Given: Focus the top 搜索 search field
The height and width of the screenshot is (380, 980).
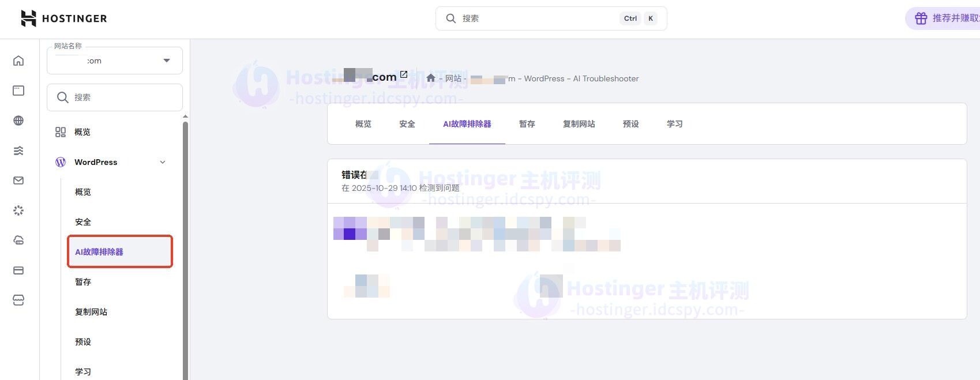Looking at the screenshot, I should tap(551, 18).
